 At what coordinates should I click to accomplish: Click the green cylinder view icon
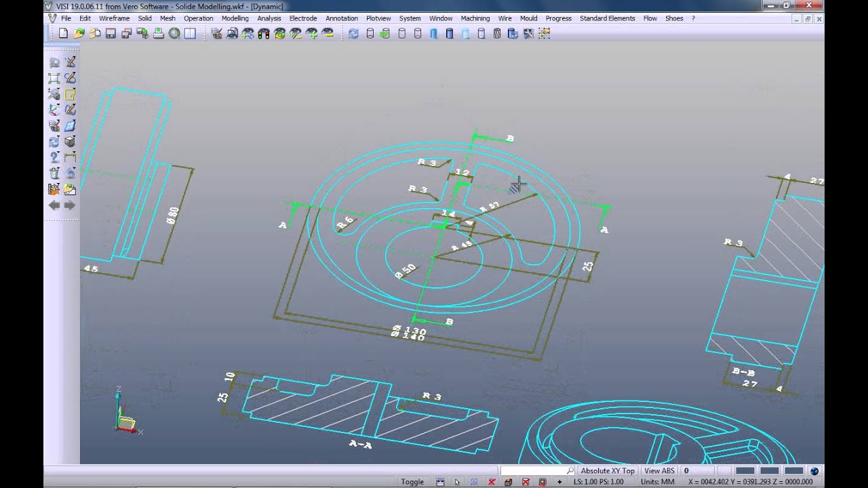pyautogui.click(x=385, y=33)
